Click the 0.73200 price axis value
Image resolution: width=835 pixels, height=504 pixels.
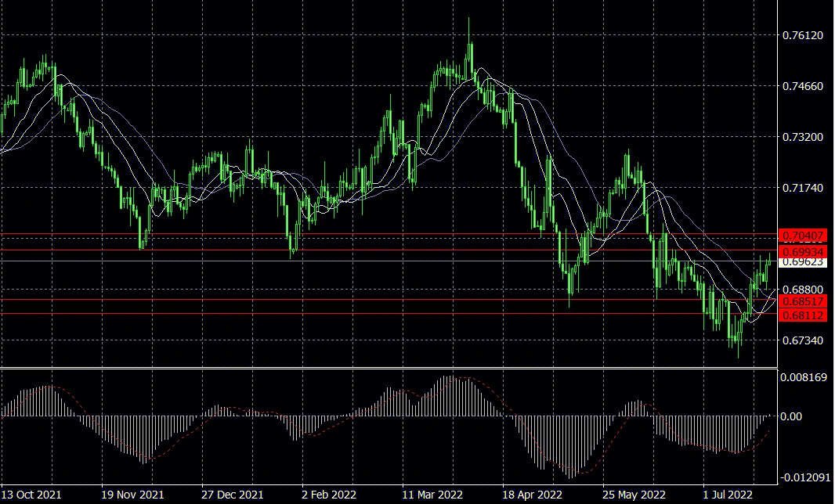(803, 137)
